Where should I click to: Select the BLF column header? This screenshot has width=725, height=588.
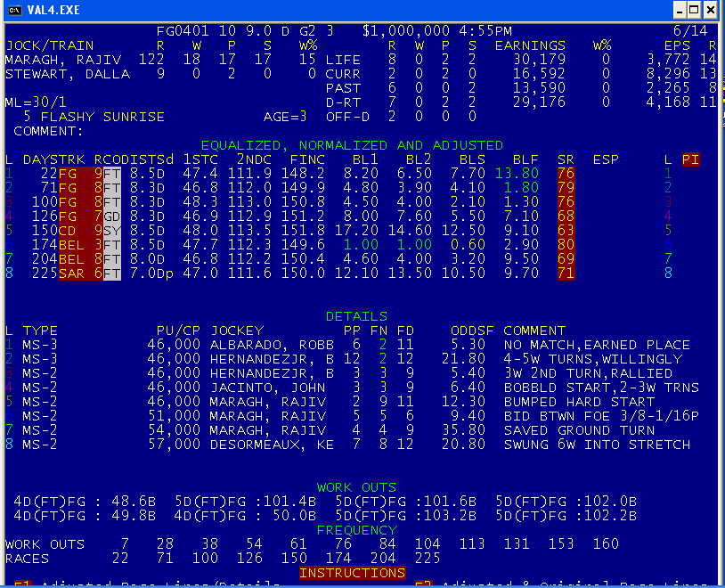point(525,159)
